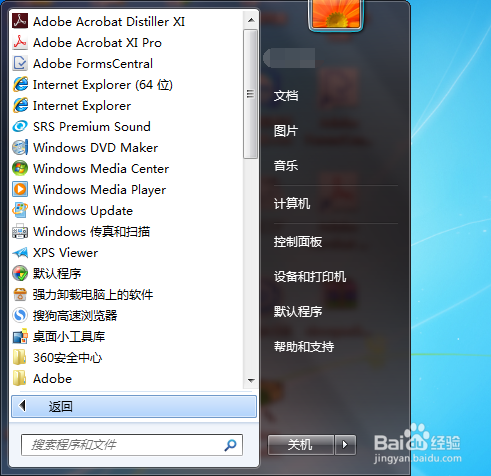Open 音乐 in the right pane
Screen dimensions: 491x476
(286, 166)
